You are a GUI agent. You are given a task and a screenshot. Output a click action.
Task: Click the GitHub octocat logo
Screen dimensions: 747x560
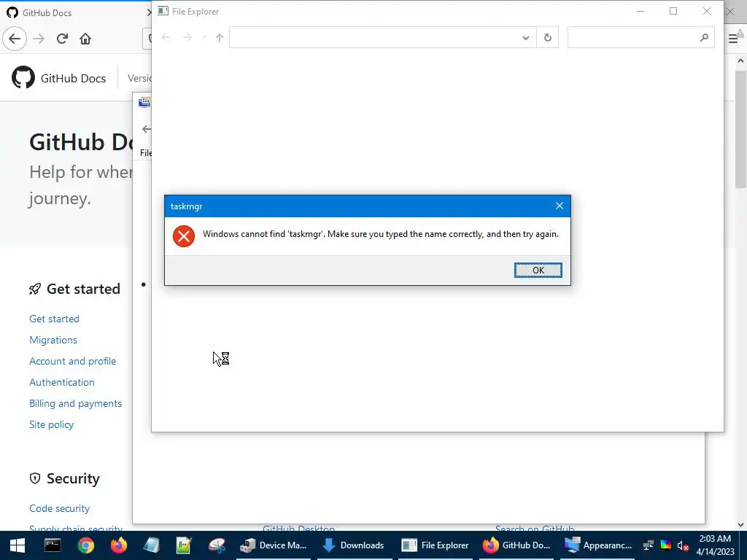coord(23,77)
